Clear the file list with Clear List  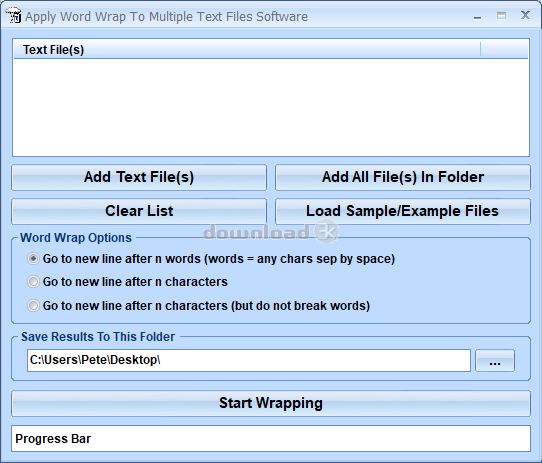(x=139, y=211)
